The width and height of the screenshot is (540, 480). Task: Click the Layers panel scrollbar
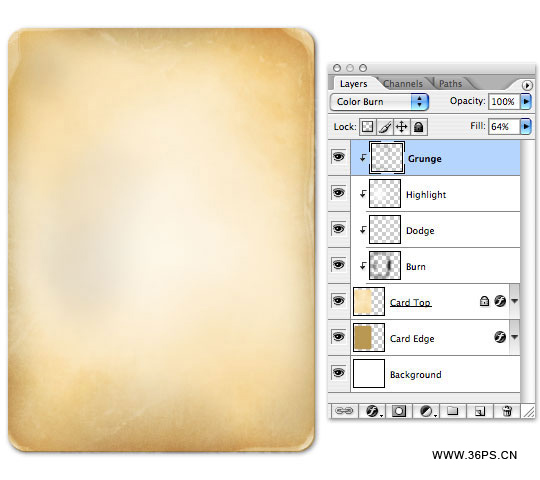point(526,271)
